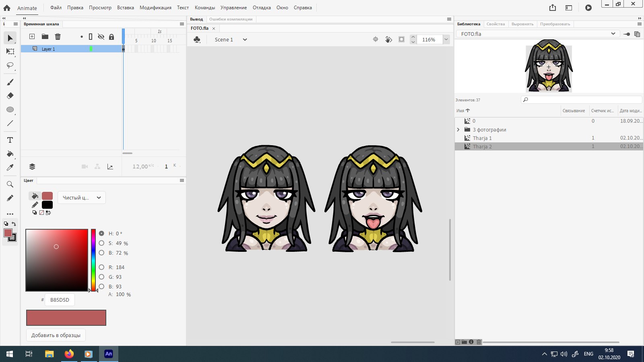Open the fill type dropdown "Чистый ц..."
The width and height of the screenshot is (644, 362).
click(82, 197)
